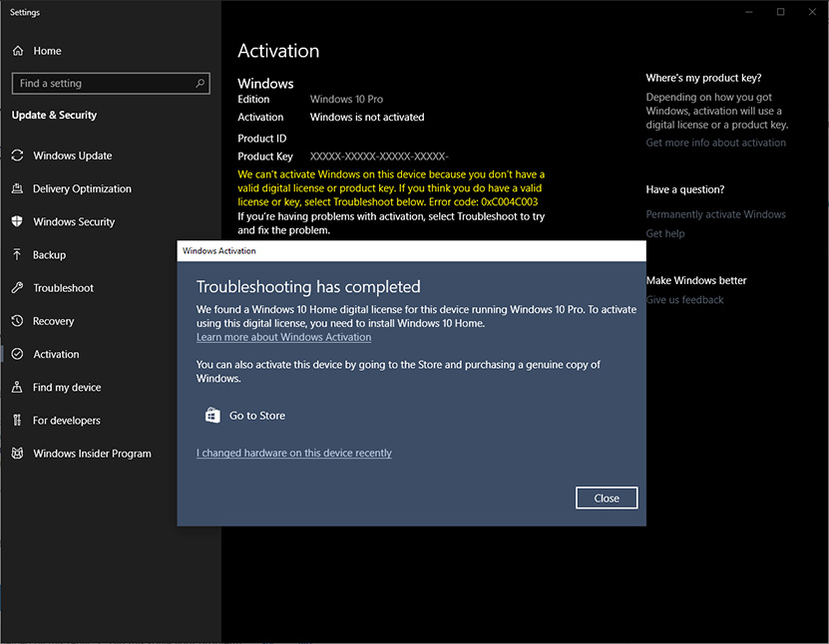The image size is (829, 644).
Task: Open Learn more about Windows Activation link
Action: click(x=283, y=338)
